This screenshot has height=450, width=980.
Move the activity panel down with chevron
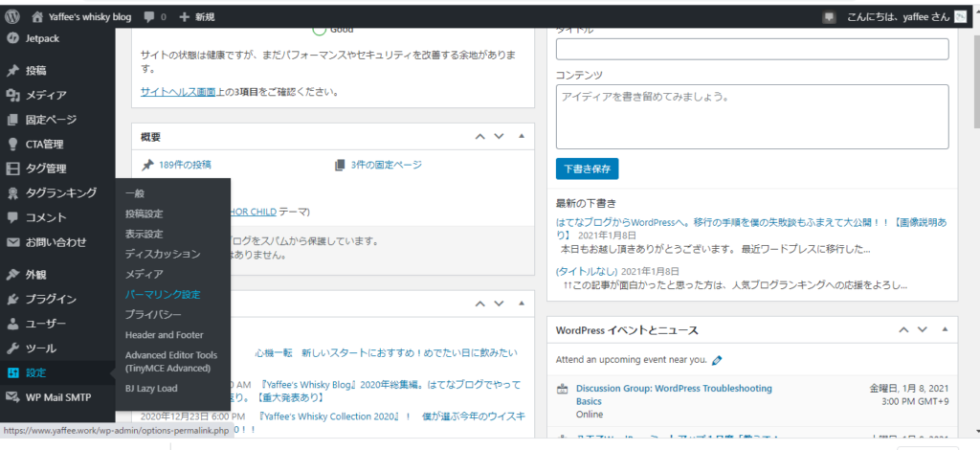point(498,304)
